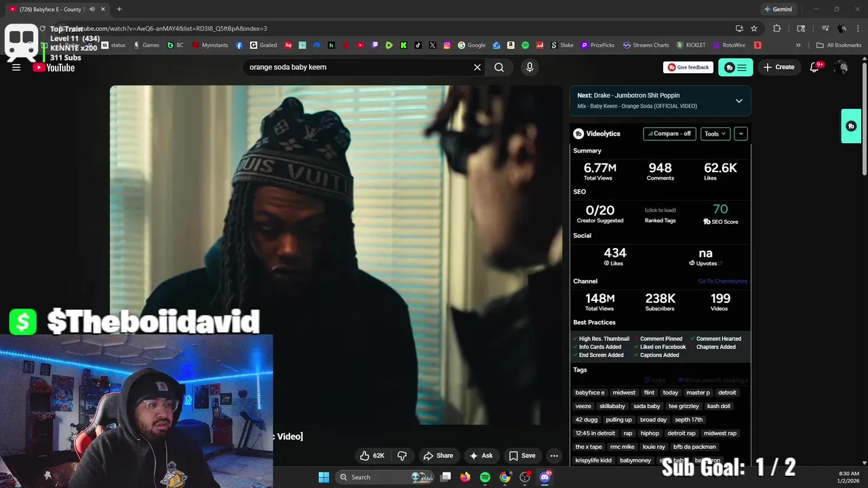The height and width of the screenshot is (488, 868).
Task: Open Firefox from the taskbar
Action: (x=465, y=477)
